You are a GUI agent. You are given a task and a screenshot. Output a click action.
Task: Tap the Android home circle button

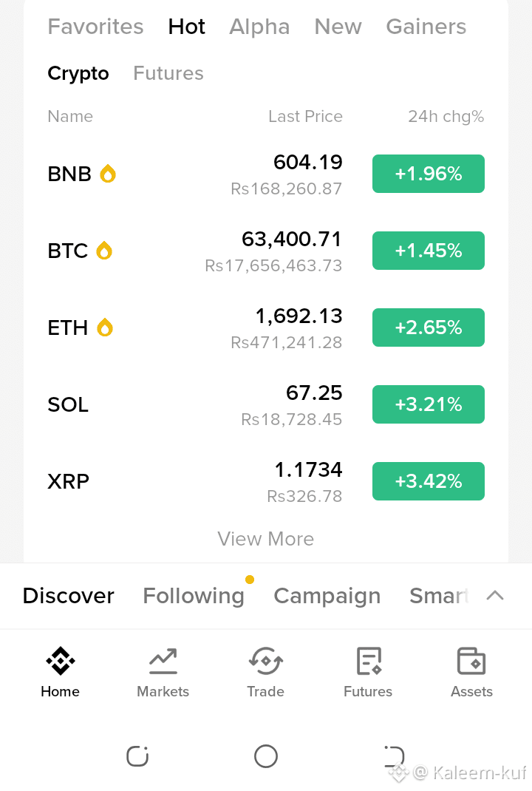click(x=266, y=756)
